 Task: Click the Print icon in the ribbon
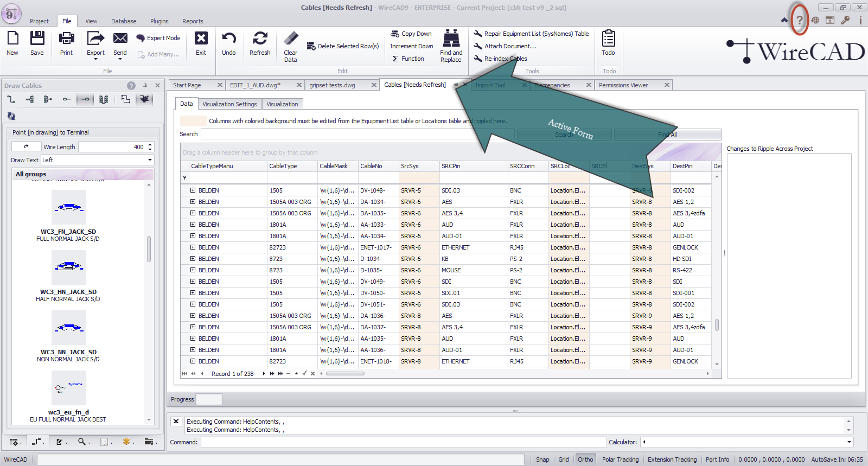(66, 38)
